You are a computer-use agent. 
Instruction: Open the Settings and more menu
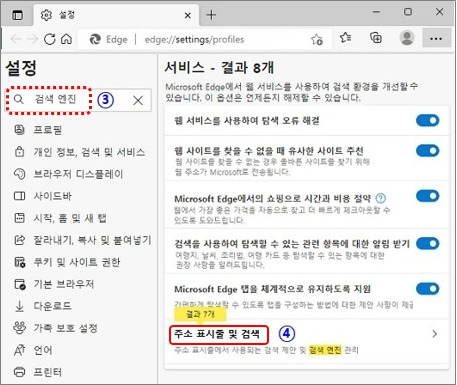tap(436, 39)
